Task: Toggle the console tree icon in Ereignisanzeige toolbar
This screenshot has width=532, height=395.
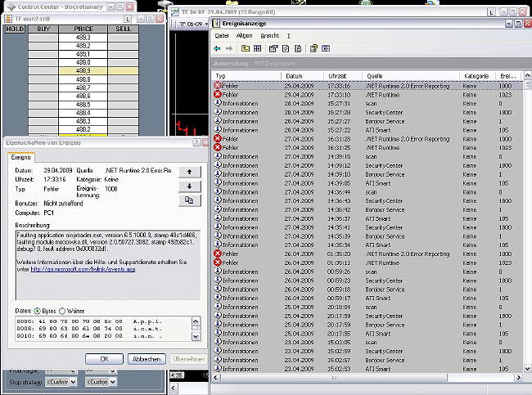Action: pos(258,49)
